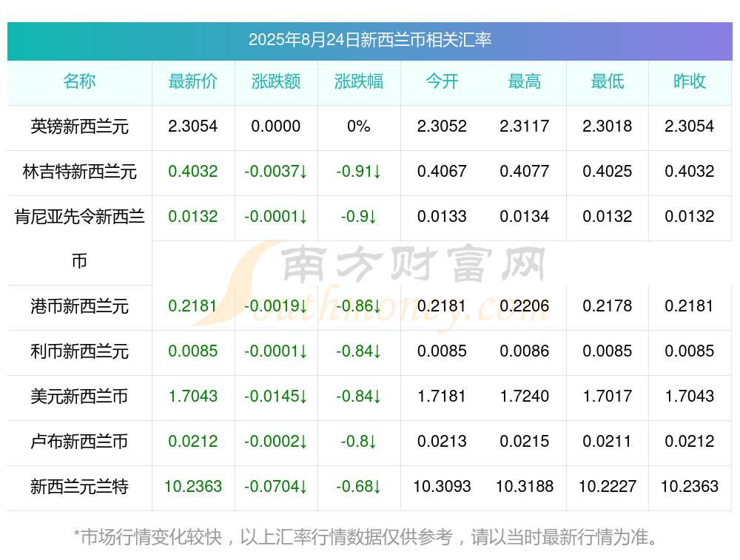Select the 0.0000 change amount cell
This screenshot has width=740, height=560.
click(x=275, y=126)
